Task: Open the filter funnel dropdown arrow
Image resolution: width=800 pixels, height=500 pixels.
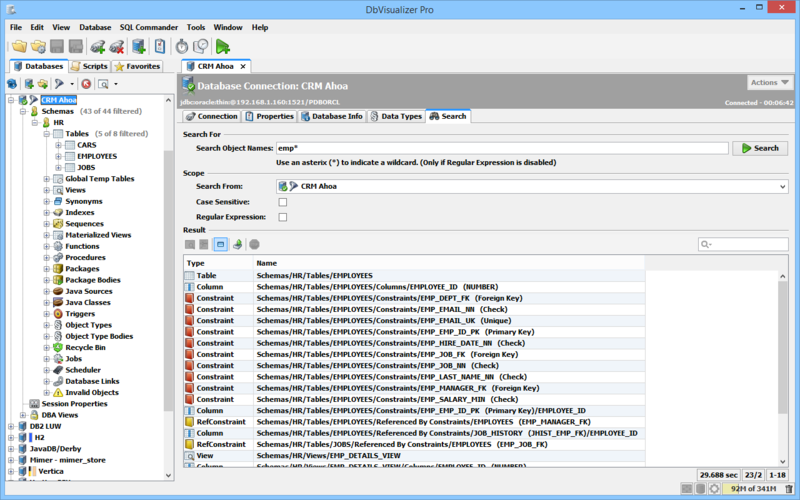Action: click(x=72, y=84)
